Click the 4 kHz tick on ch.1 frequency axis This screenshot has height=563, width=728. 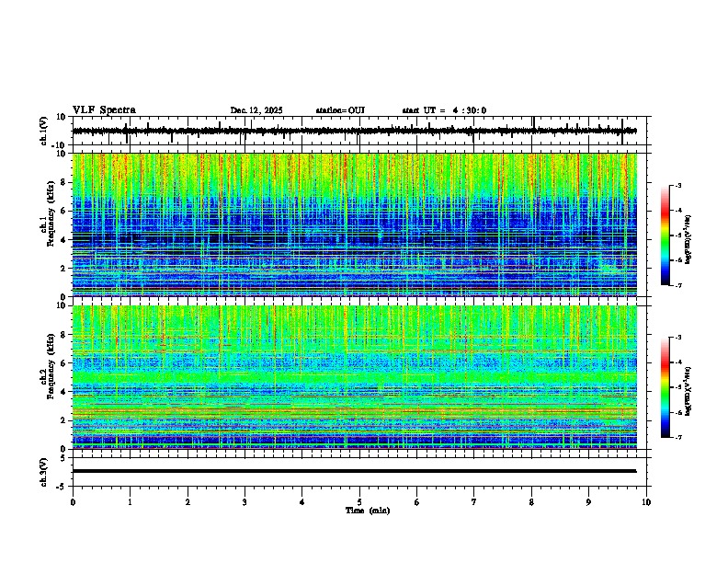64,240
